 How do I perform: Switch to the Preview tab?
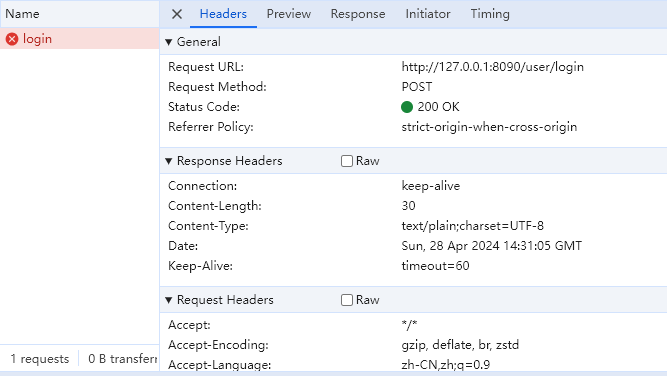tap(288, 14)
